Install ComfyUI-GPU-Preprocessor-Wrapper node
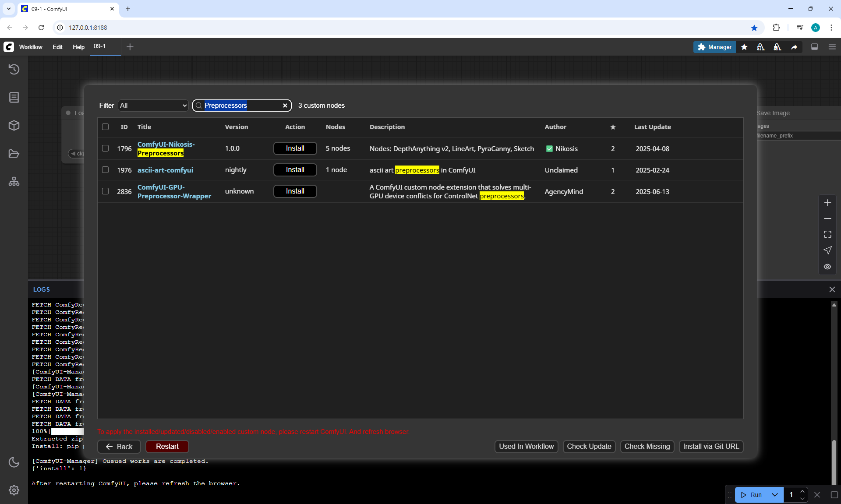Screen dimensions: 841x504 pyautogui.click(x=295, y=191)
